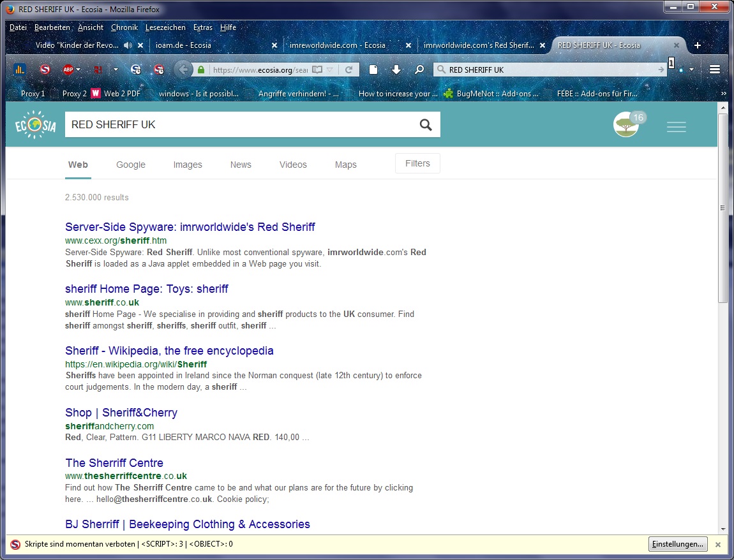
Task: Click the Filters button
Action: (417, 163)
